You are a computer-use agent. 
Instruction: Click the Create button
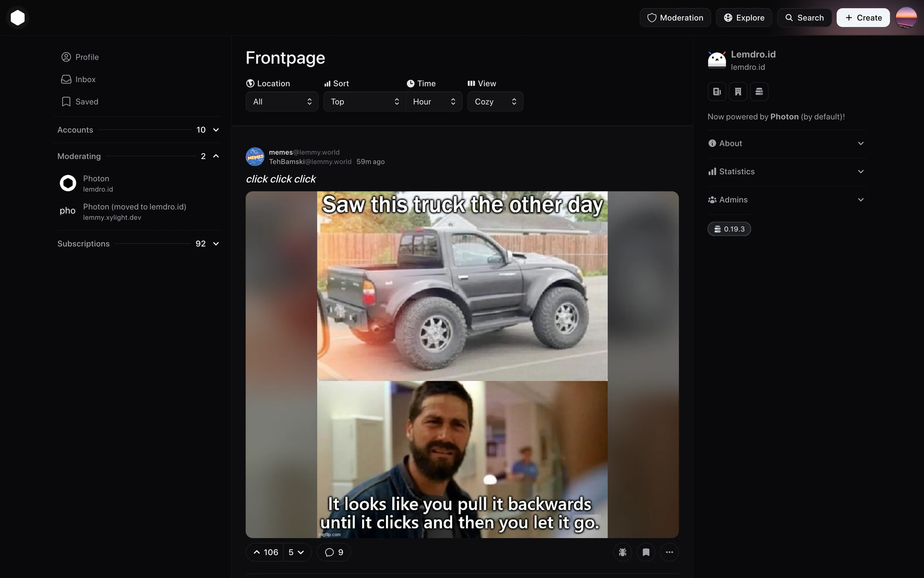pyautogui.click(x=863, y=18)
